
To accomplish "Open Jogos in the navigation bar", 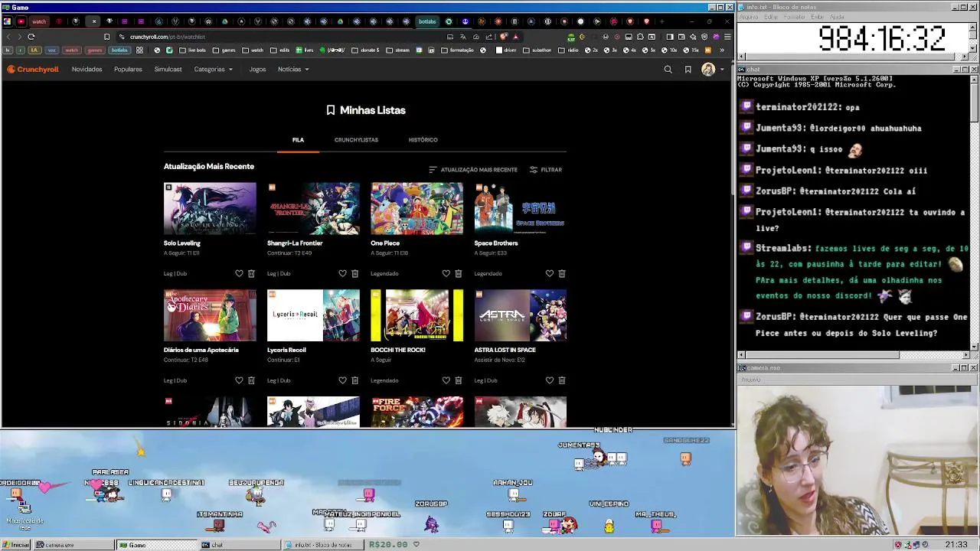I will pos(257,70).
